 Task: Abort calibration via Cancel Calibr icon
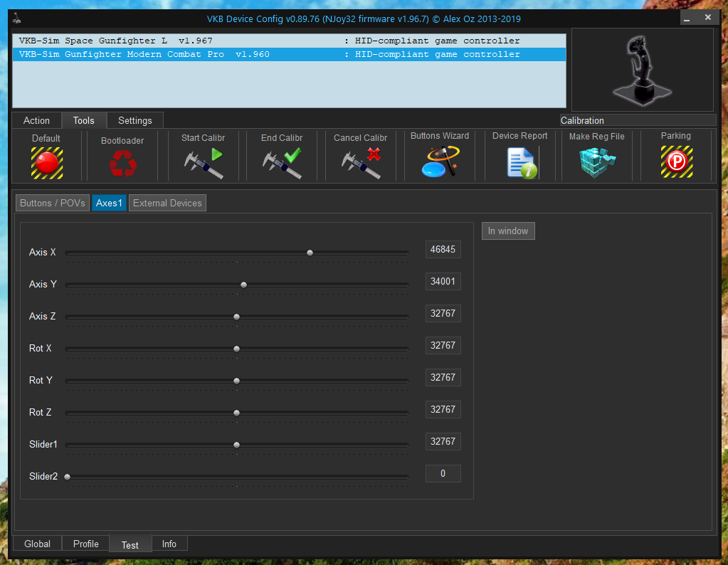pyautogui.click(x=361, y=163)
